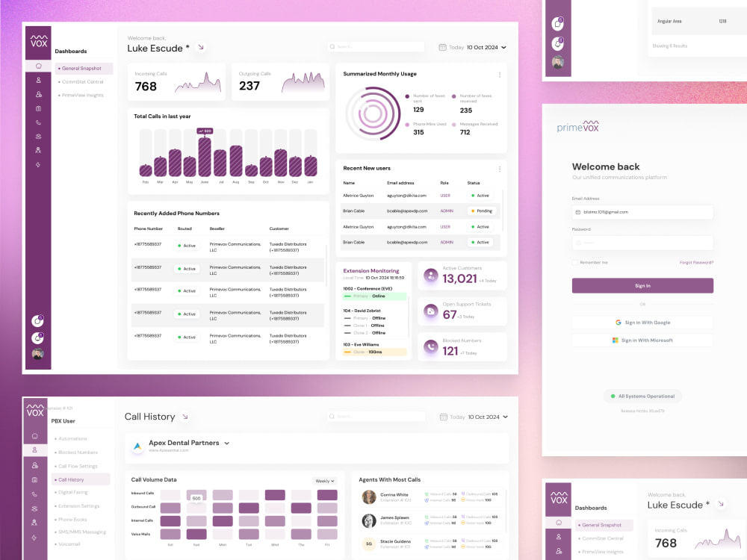Viewport: 747px width, 560px height.
Task: Click the Microsoft logo in the login panel
Action: 615,340
